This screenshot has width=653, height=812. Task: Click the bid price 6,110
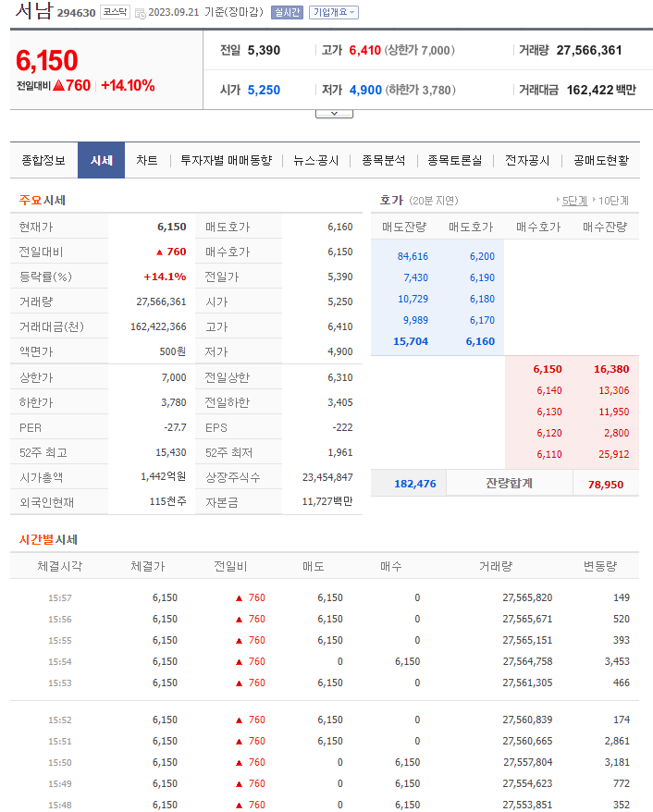(549, 454)
